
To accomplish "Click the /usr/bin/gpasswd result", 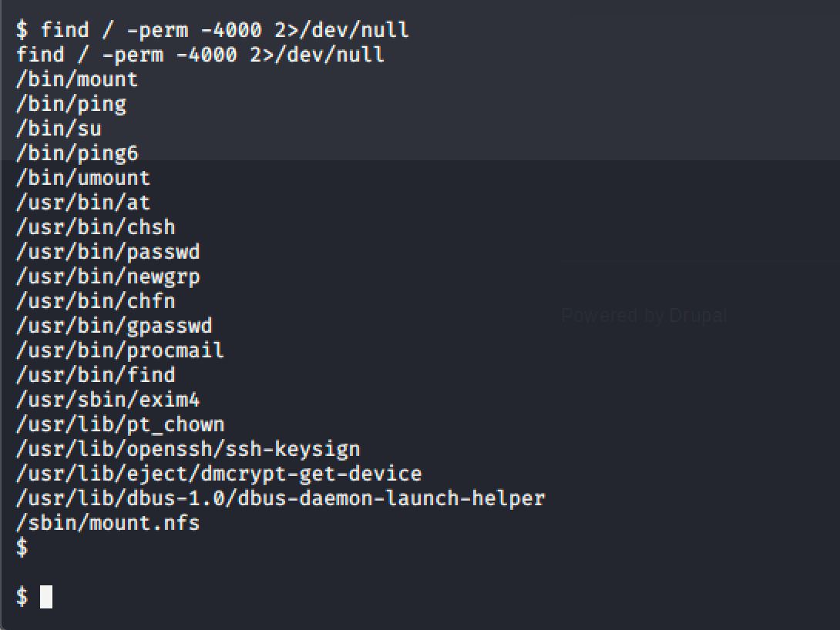I will [114, 326].
